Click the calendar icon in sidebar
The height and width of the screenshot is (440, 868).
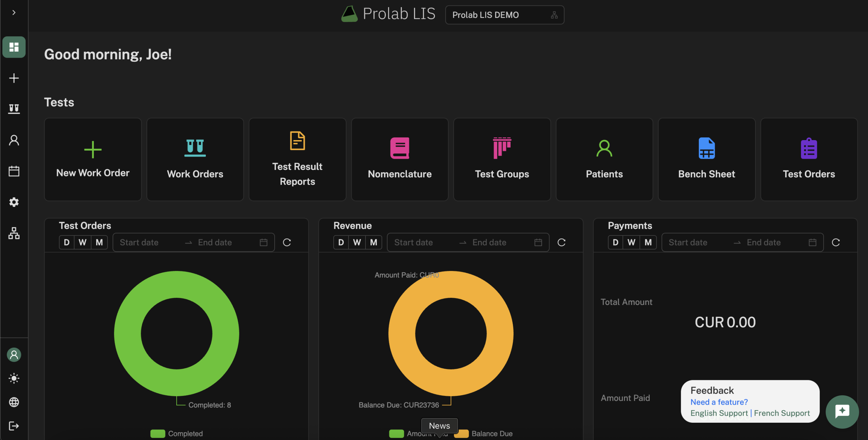14,171
